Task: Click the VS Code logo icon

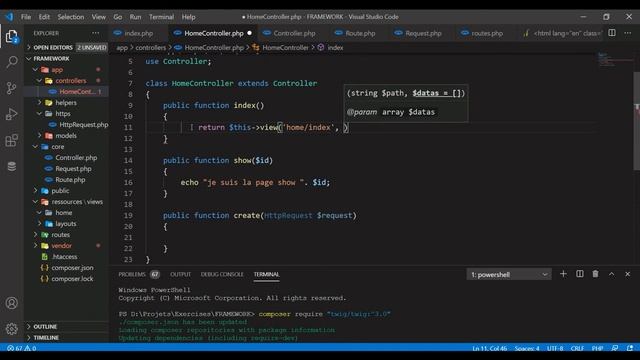Action: click(x=9, y=17)
